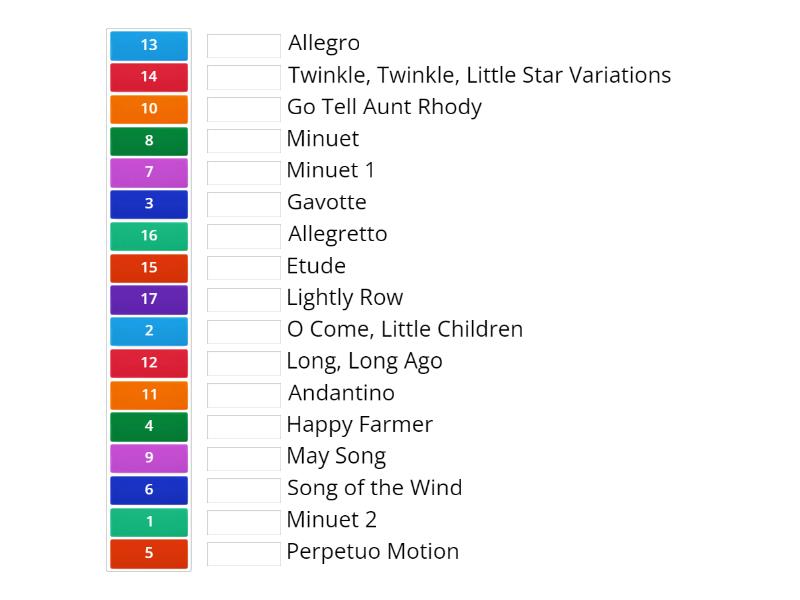
Task: Select the teal number 1 tile
Action: pos(149,522)
